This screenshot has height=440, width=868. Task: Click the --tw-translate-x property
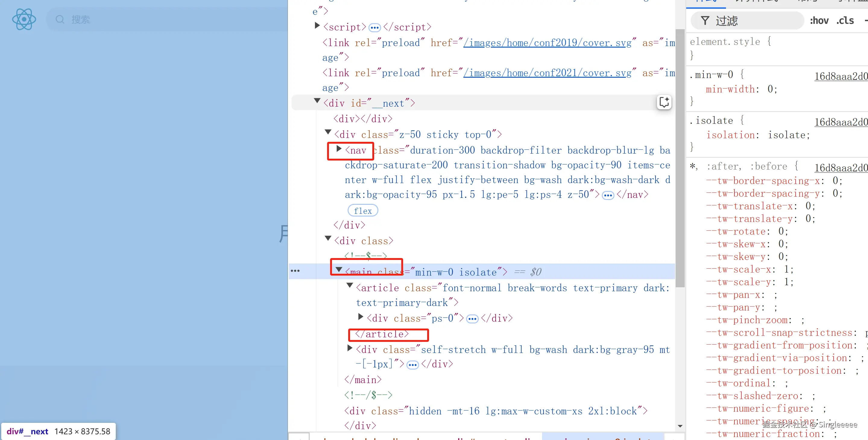coord(749,206)
